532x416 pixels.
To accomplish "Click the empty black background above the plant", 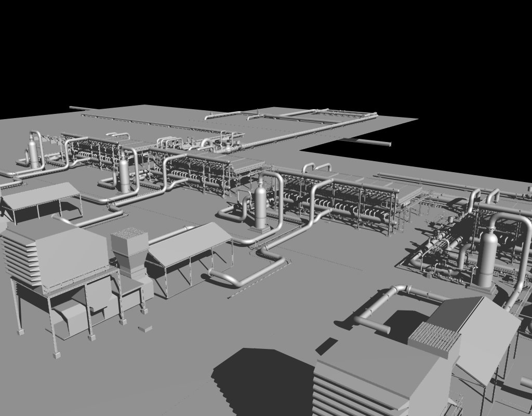I will (260, 52).
